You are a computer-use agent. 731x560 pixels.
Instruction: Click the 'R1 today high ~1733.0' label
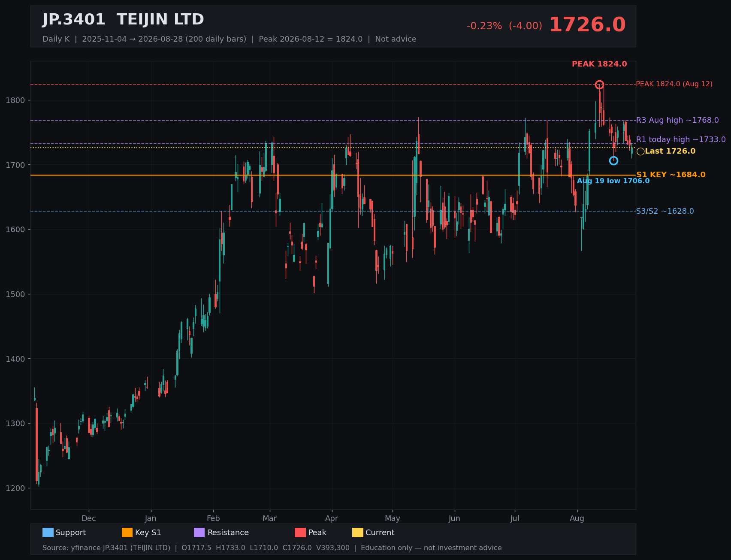[681, 139]
